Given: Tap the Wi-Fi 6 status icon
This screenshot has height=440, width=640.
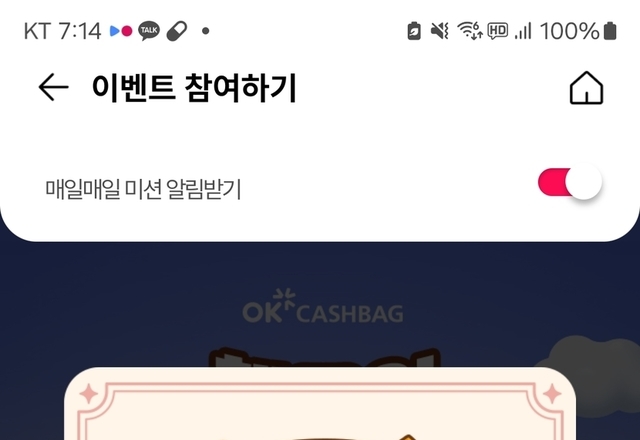Looking at the screenshot, I should 470,31.
